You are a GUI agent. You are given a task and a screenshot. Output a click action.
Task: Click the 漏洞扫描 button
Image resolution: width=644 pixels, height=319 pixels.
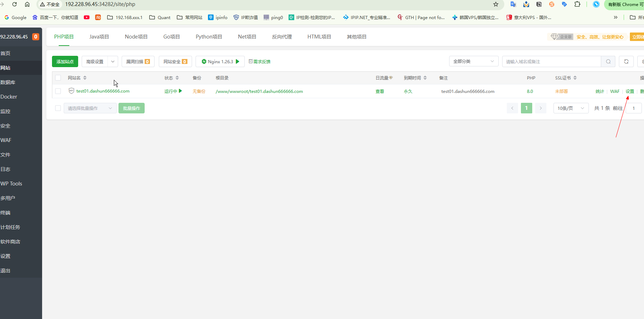(x=138, y=61)
